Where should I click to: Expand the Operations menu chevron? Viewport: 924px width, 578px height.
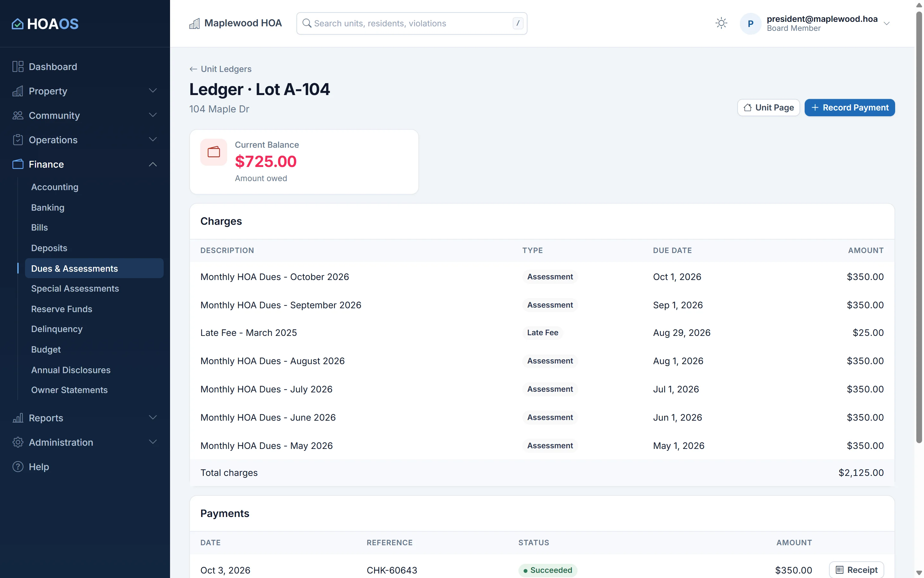pyautogui.click(x=153, y=140)
